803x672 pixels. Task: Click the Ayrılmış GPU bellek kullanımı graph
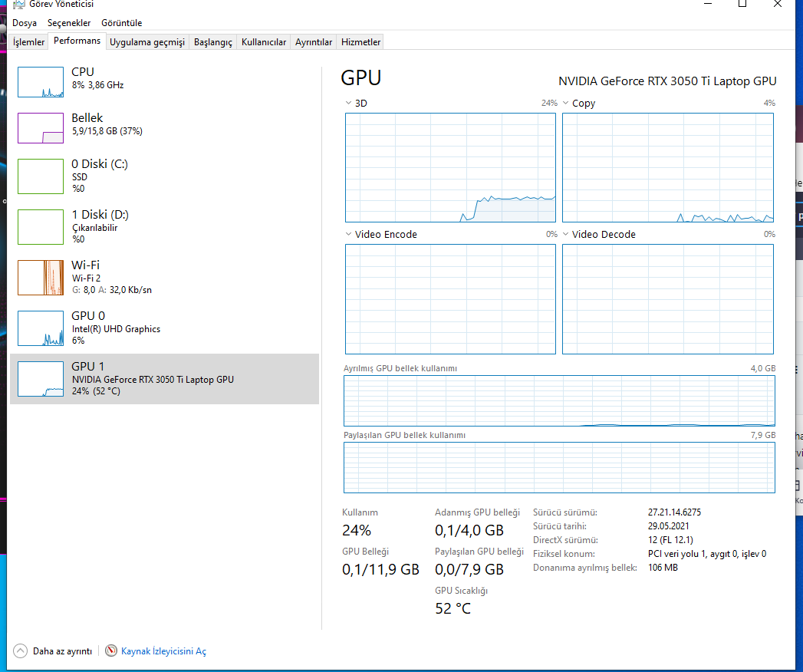pyautogui.click(x=559, y=400)
